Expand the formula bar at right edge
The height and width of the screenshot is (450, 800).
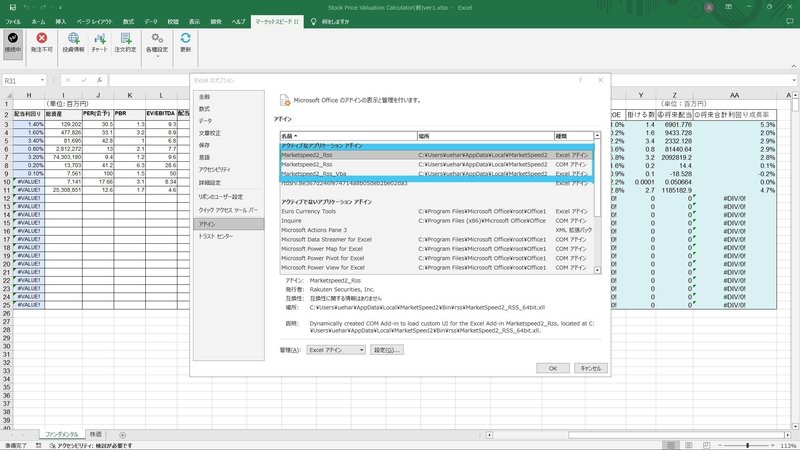click(x=794, y=81)
